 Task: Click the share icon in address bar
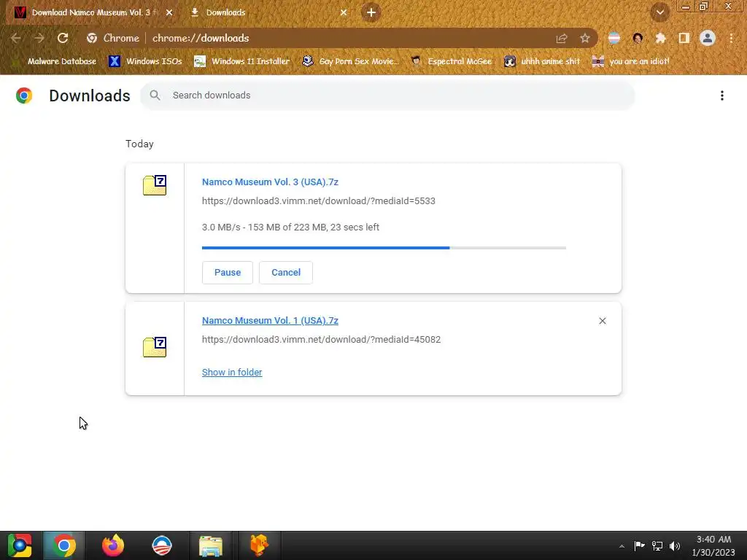pyautogui.click(x=562, y=38)
